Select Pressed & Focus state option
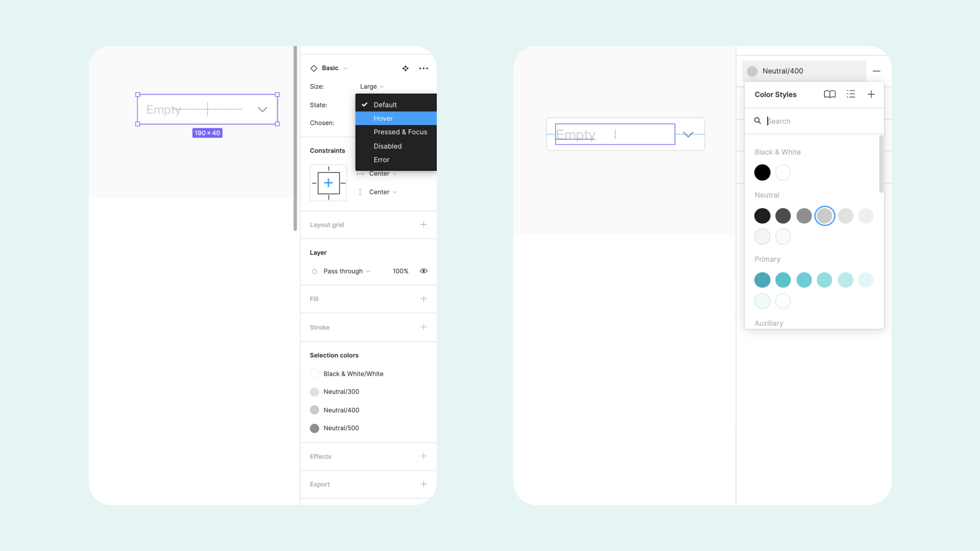This screenshot has height=551, width=980. (400, 132)
